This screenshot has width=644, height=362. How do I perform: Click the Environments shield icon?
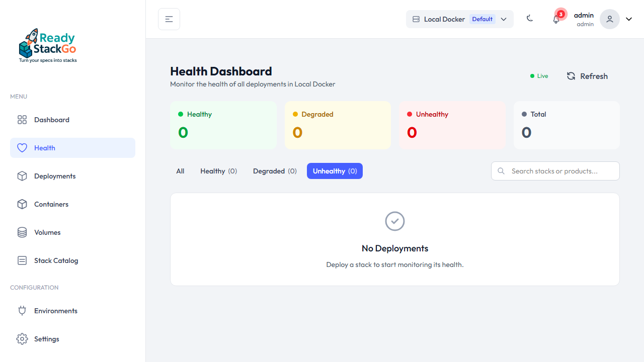coord(22,310)
